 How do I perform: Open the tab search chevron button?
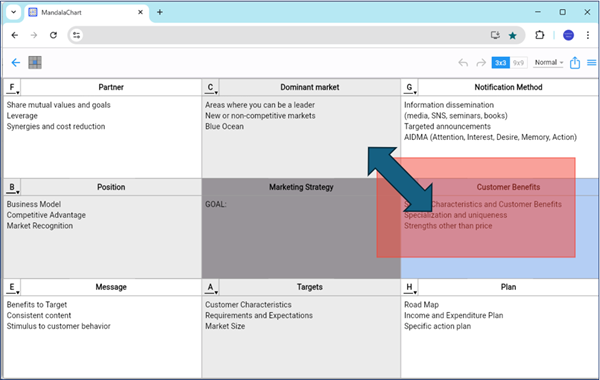pyautogui.click(x=13, y=12)
